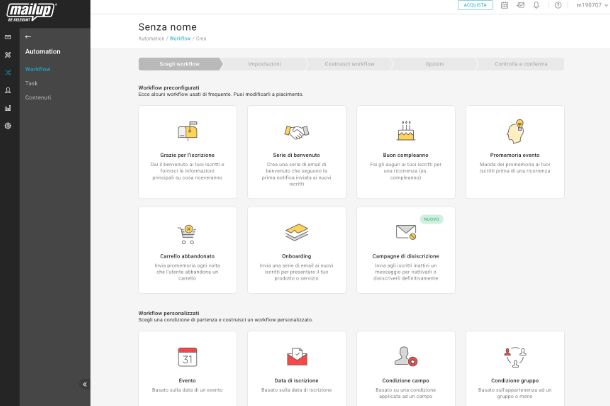Click the red envelope icon of Data di iscrizione

[x=297, y=357]
